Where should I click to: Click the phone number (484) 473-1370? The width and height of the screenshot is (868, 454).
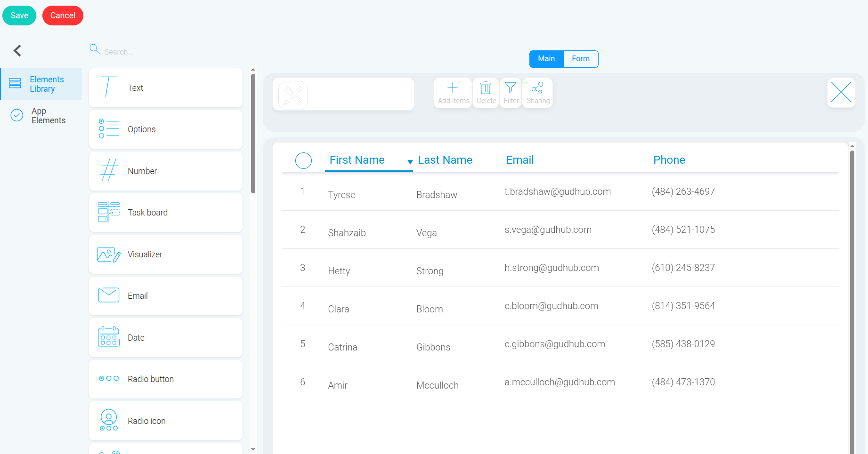point(683,382)
